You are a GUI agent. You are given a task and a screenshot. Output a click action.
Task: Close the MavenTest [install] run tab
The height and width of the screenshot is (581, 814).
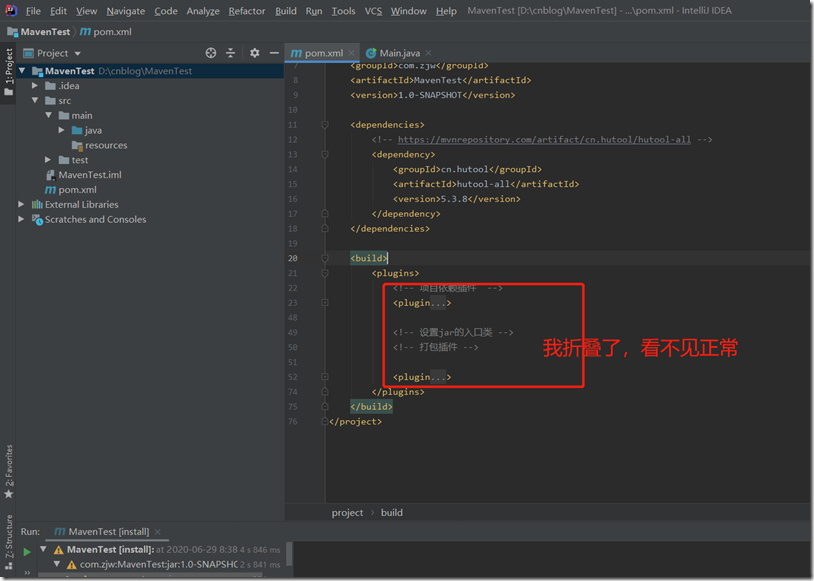tap(158, 532)
